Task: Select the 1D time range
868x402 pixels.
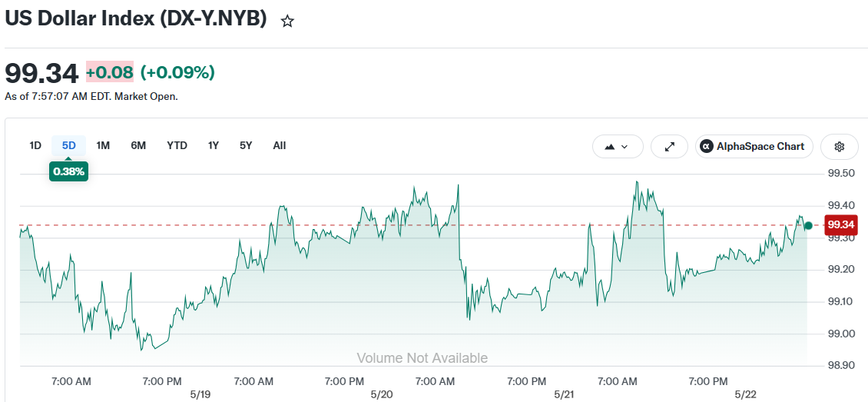Action: click(35, 145)
